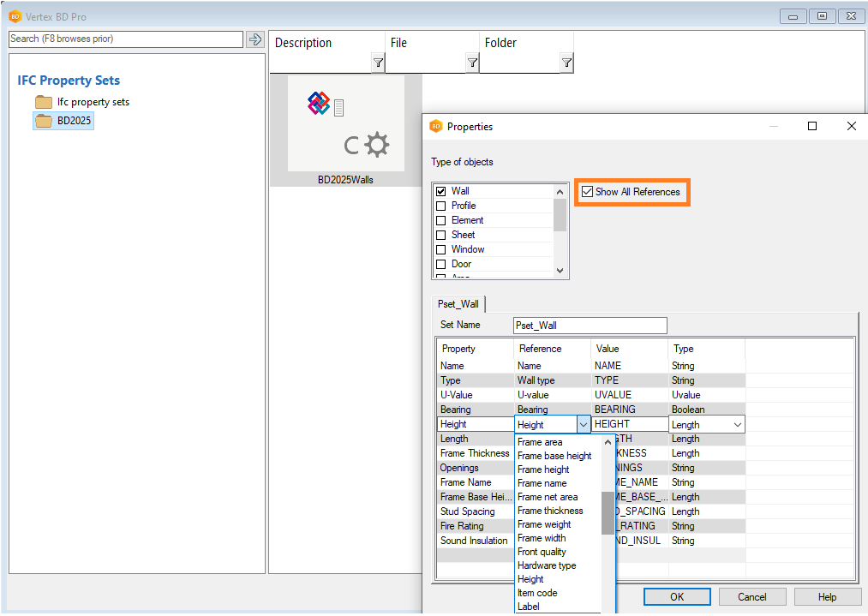Check the Door object type checkbox
Image resolution: width=868 pixels, height=616 pixels.
click(x=441, y=264)
